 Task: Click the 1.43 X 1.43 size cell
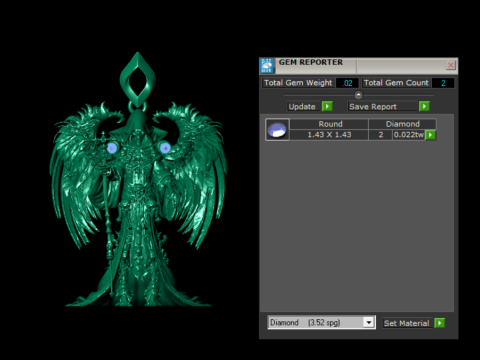(329, 135)
